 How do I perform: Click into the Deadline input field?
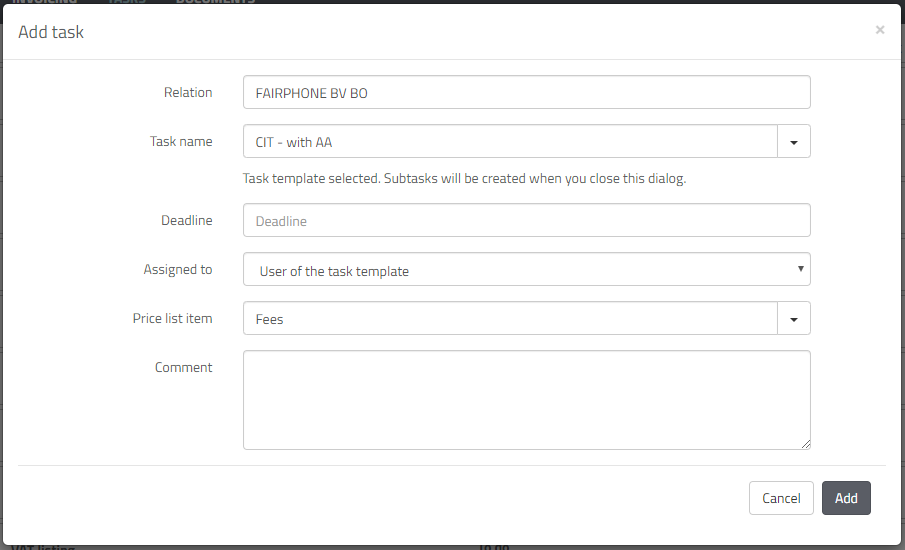(526, 221)
